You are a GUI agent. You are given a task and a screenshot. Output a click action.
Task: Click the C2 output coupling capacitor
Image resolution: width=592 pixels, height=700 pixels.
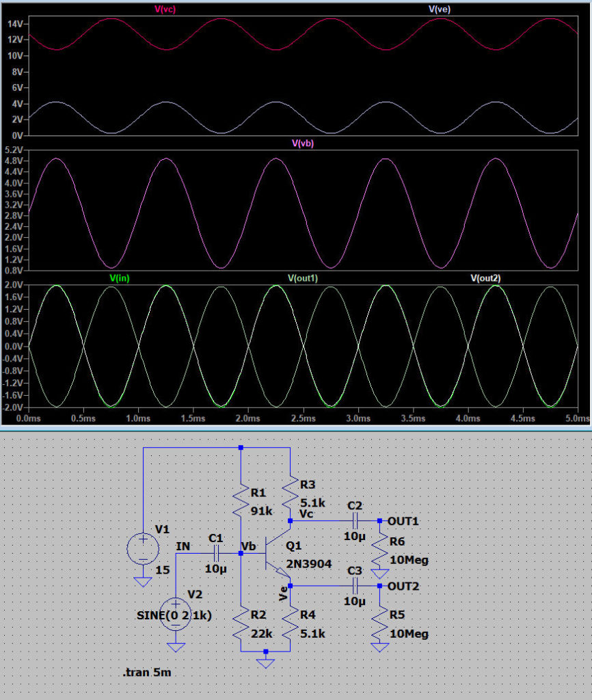click(x=355, y=521)
